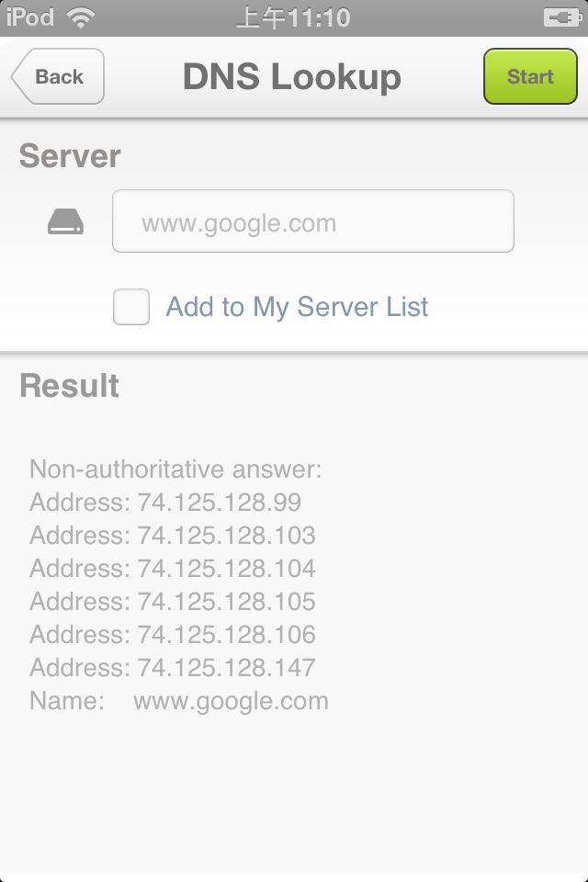588x882 pixels.
Task: Go back using the Back button
Action: [x=58, y=76]
